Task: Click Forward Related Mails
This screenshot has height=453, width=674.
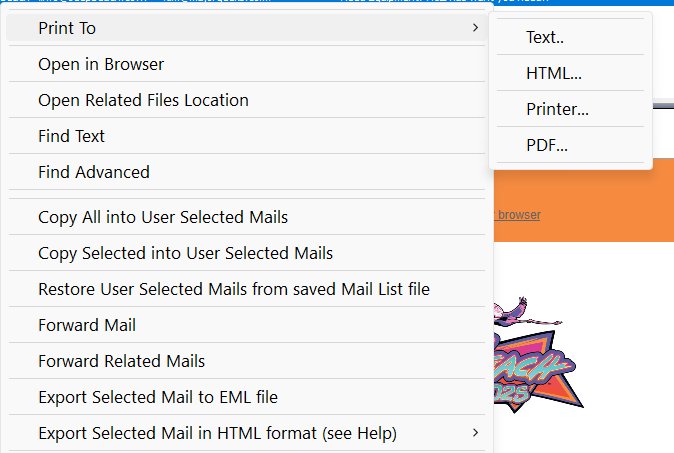Action: (121, 361)
